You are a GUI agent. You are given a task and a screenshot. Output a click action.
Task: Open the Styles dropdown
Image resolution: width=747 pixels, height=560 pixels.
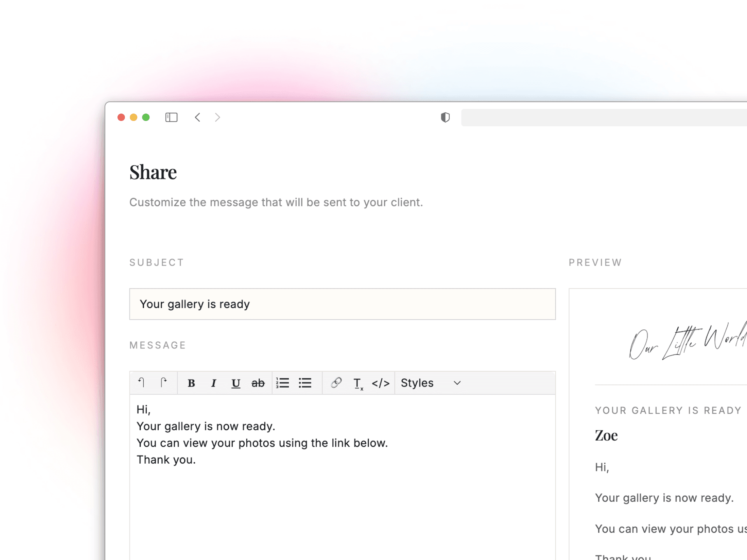point(417,383)
